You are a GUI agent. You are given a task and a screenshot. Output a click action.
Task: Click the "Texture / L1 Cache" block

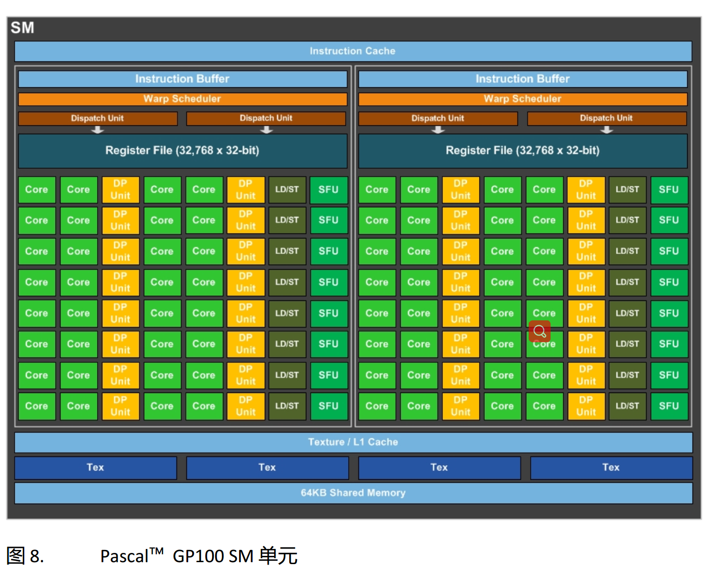[x=353, y=442]
